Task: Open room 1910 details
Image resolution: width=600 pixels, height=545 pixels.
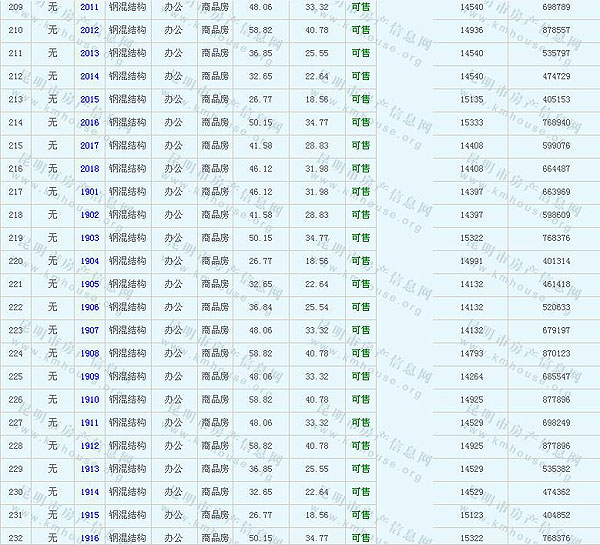Action: click(89, 400)
